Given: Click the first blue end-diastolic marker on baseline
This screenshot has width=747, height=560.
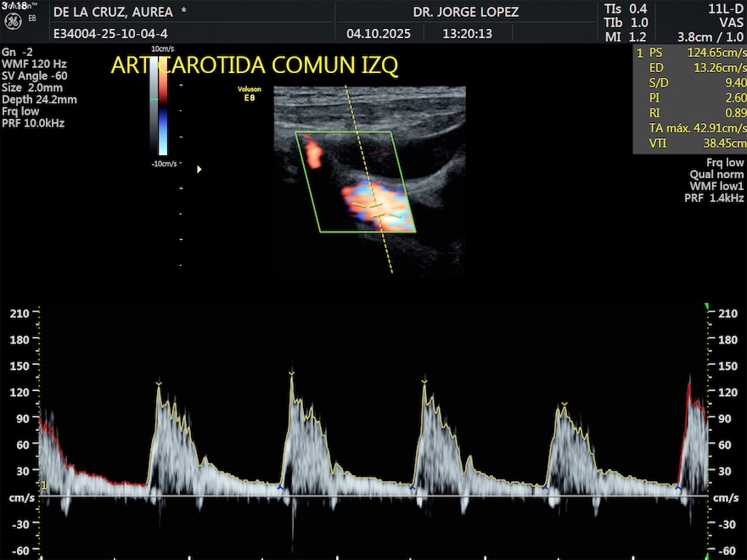Looking at the screenshot, I should (280, 487).
